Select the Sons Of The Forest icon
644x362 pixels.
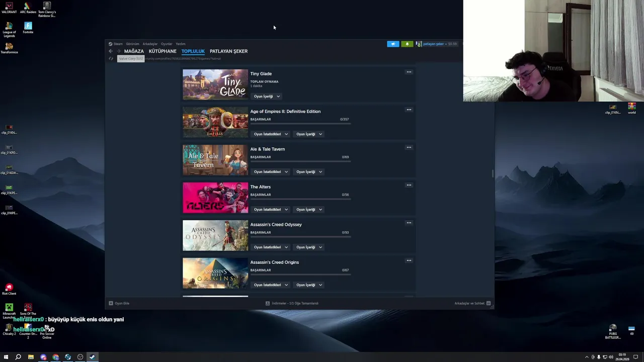[x=28, y=311]
